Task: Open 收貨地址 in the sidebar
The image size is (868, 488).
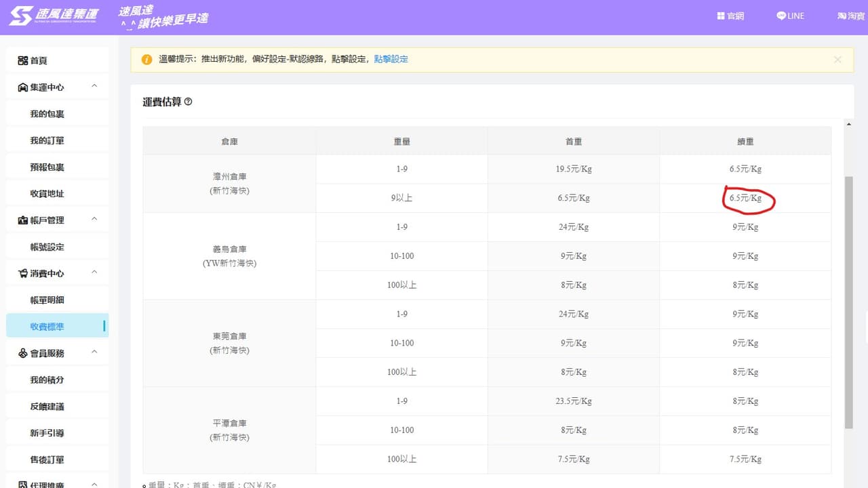Action: coord(57,193)
